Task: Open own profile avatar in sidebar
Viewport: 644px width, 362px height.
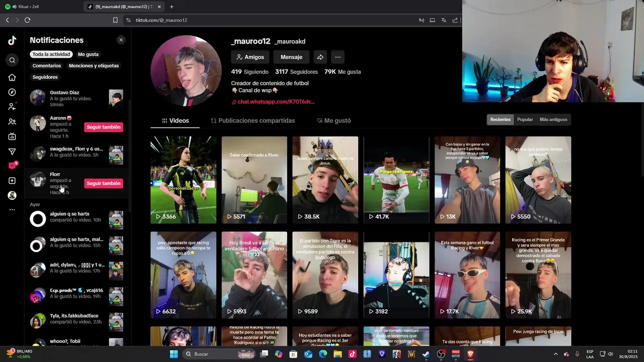Action: point(12,196)
